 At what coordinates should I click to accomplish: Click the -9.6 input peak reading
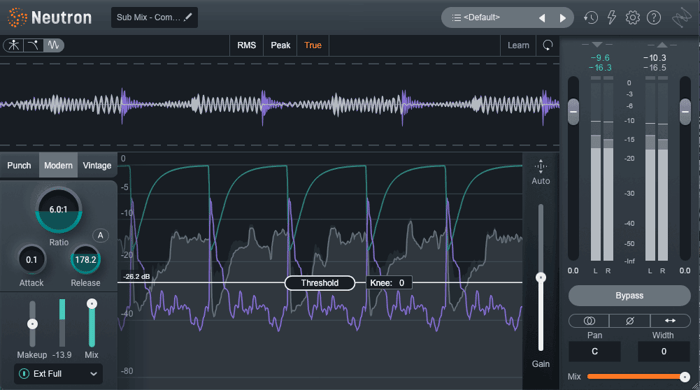(600, 58)
